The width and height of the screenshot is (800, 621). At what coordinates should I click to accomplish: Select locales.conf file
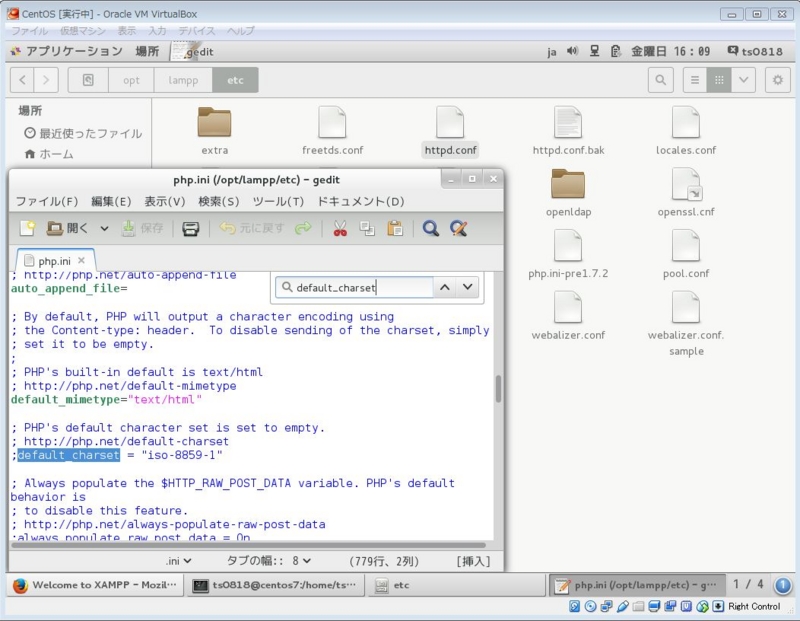coord(686,131)
